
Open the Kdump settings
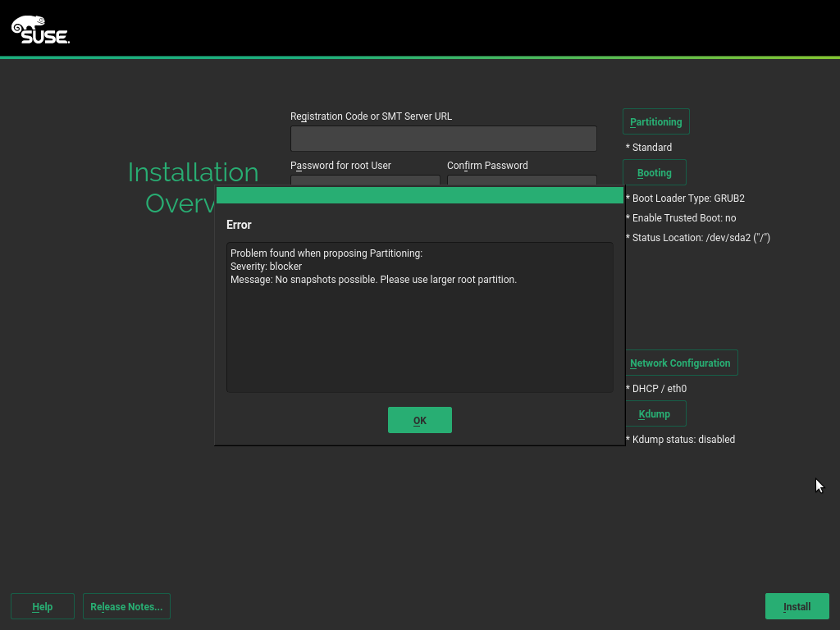click(x=654, y=413)
